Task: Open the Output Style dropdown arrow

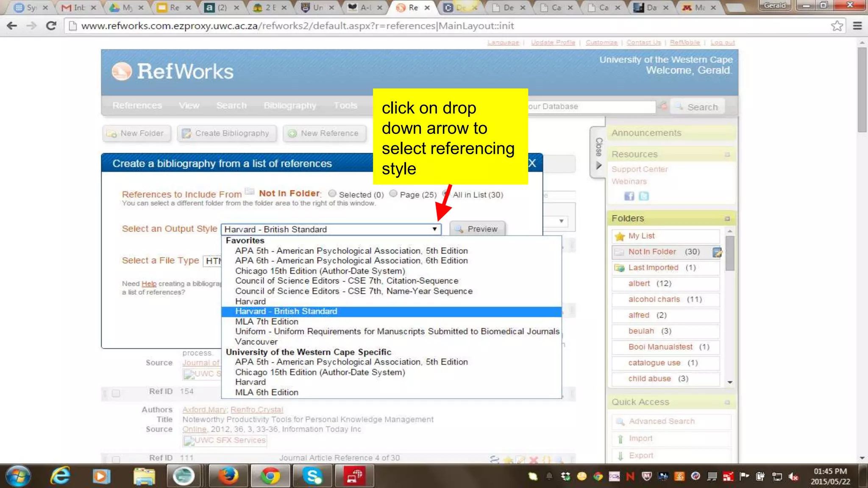Action: [x=434, y=229]
